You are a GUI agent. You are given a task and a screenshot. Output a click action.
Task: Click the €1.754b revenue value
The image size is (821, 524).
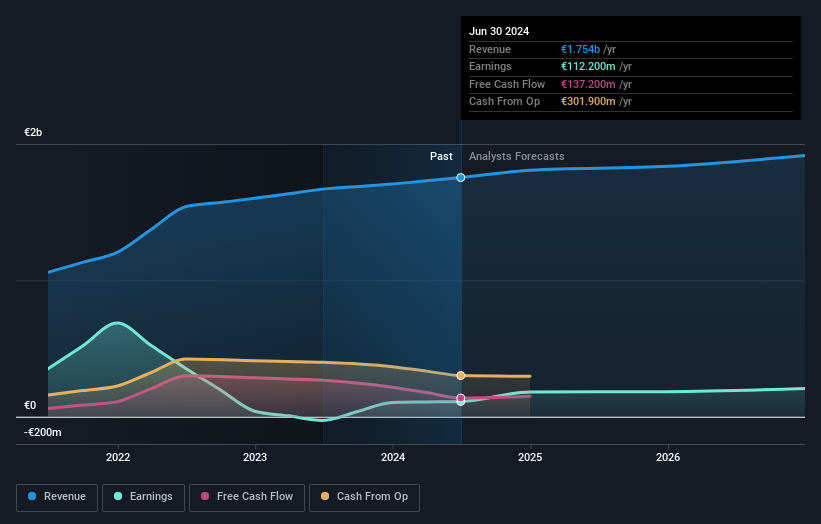pos(580,49)
